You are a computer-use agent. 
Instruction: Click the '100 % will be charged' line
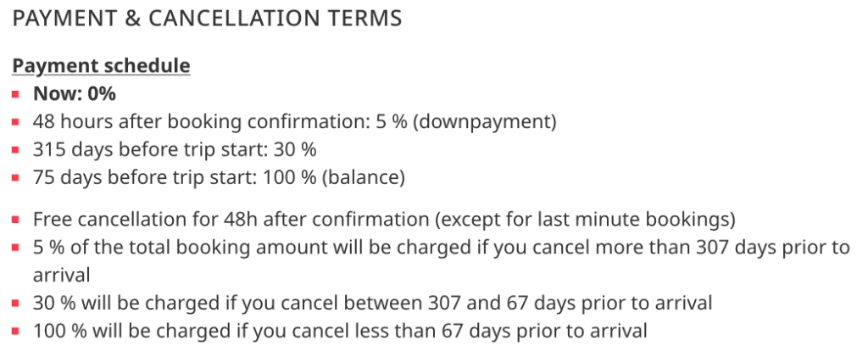tap(340, 331)
